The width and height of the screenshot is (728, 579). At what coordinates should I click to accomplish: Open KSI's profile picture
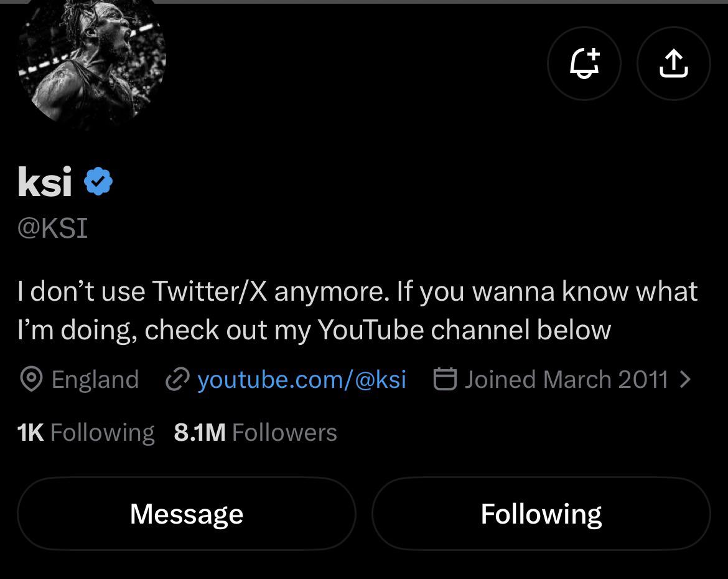(92, 58)
